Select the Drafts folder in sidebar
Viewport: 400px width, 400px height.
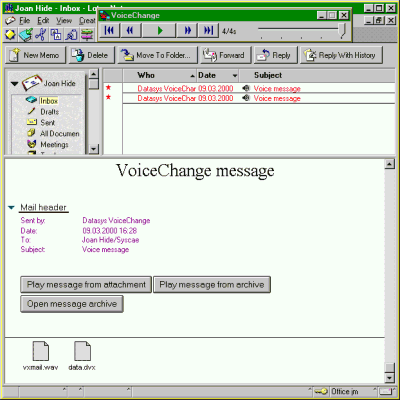click(49, 112)
